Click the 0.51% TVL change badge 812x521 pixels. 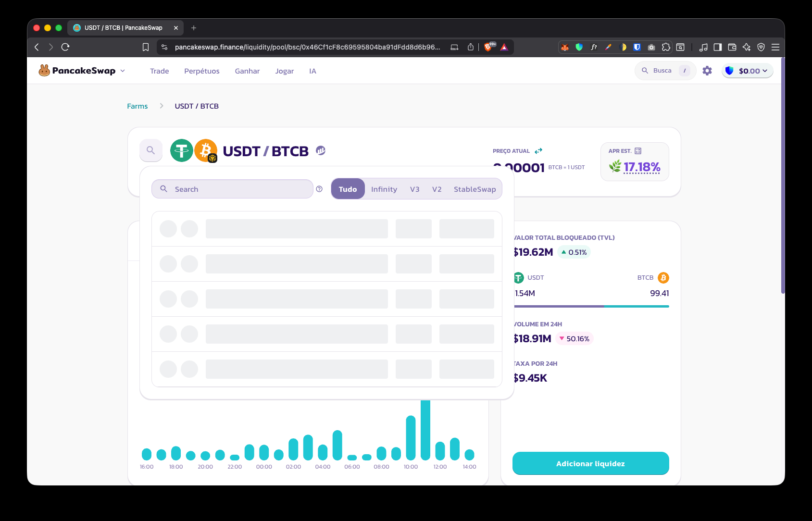click(574, 252)
